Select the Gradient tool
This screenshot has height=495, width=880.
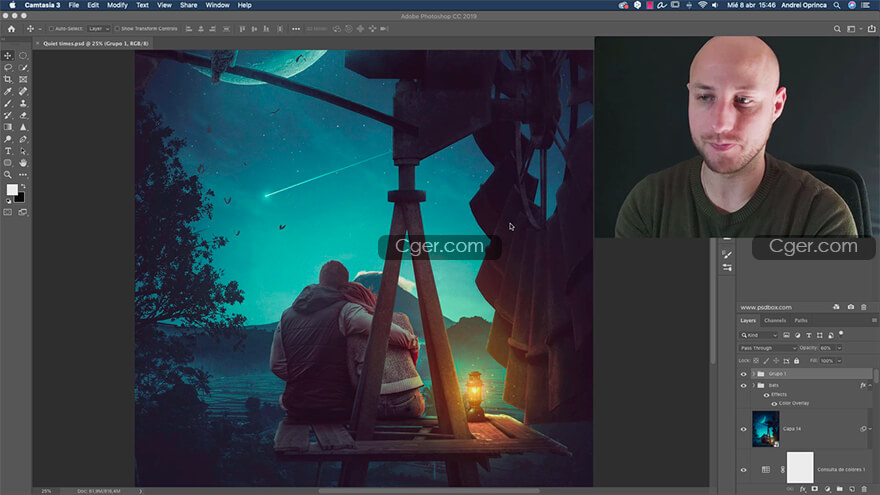point(8,127)
